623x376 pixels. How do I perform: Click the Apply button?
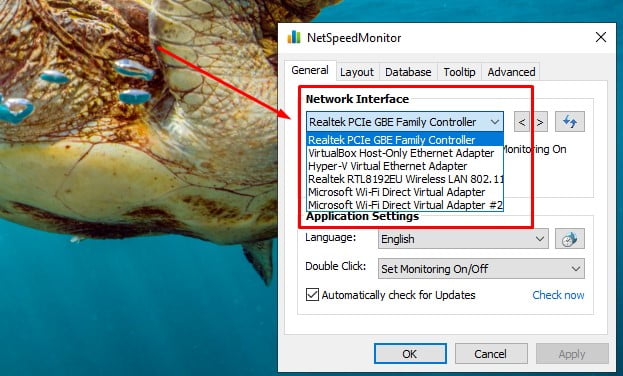pos(572,353)
